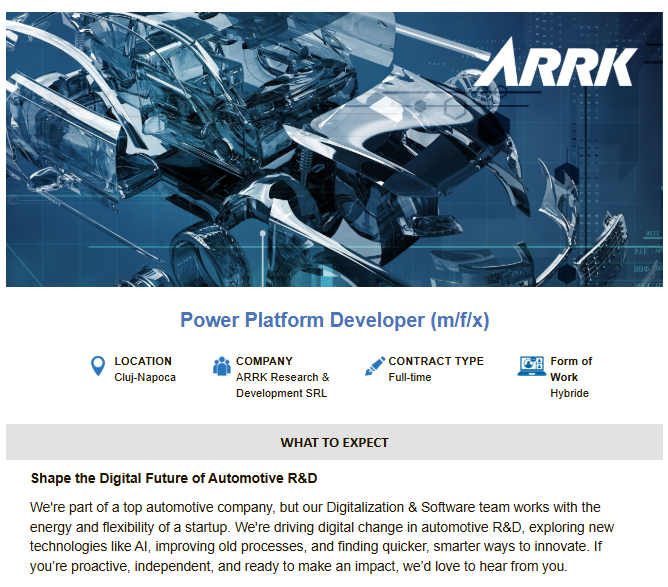
Task: Click the paragraph starting "We're part of"
Action: tap(315, 508)
